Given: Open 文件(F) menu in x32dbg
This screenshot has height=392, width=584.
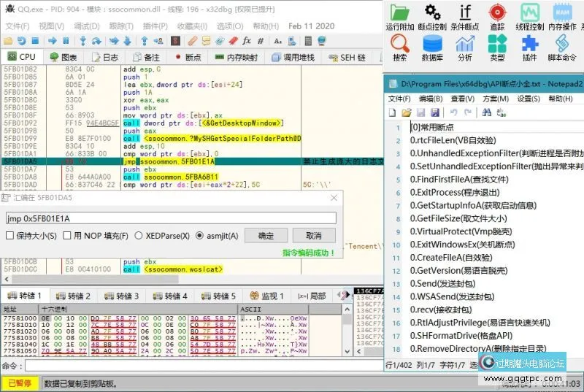Looking at the screenshot, I should [x=18, y=26].
